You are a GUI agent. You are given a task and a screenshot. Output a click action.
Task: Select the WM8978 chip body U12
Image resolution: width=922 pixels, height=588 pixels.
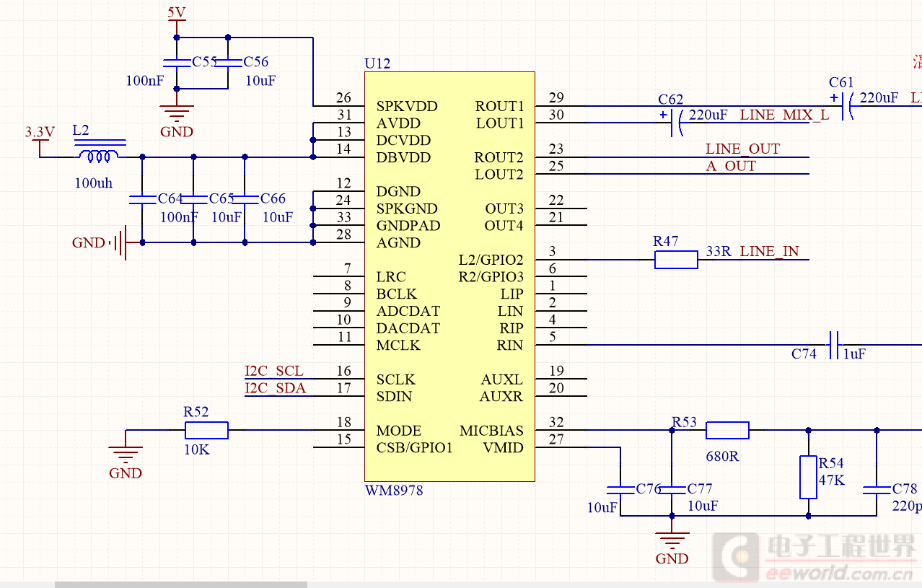pyautogui.click(x=449, y=276)
